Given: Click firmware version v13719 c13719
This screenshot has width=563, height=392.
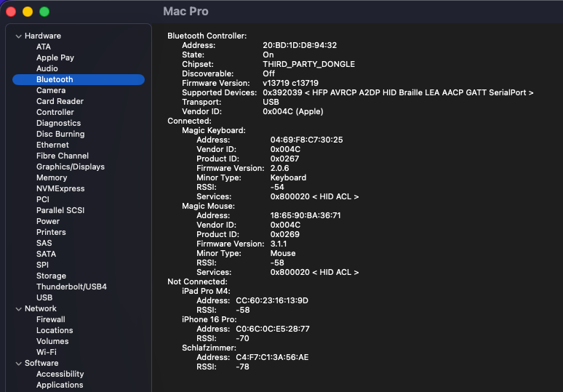Looking at the screenshot, I should [x=290, y=84].
